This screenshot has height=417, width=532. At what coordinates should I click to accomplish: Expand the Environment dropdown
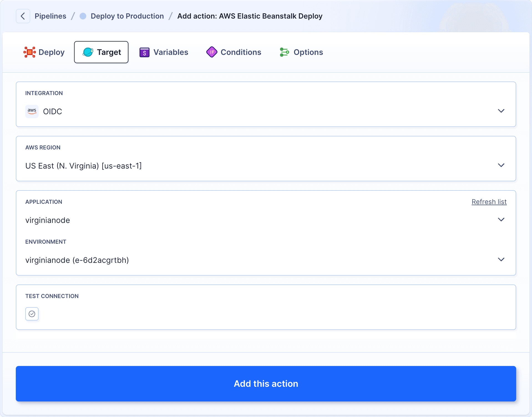pyautogui.click(x=501, y=260)
